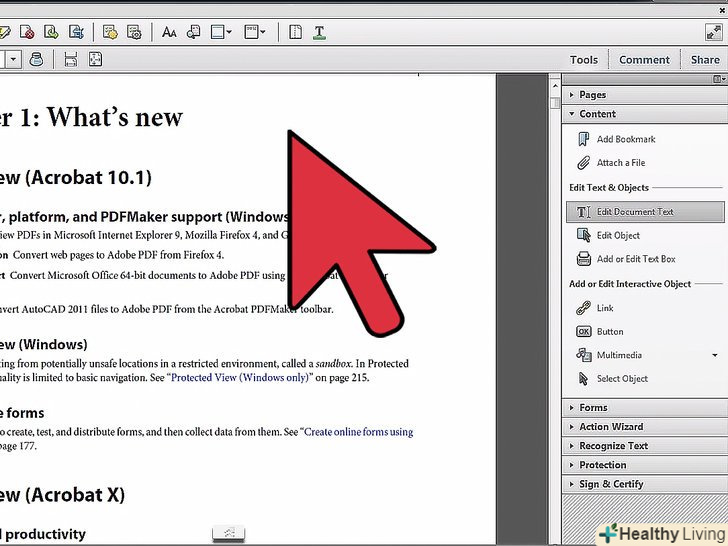728x546 pixels.
Task: Expand the Forms panel section
Action: click(x=644, y=408)
